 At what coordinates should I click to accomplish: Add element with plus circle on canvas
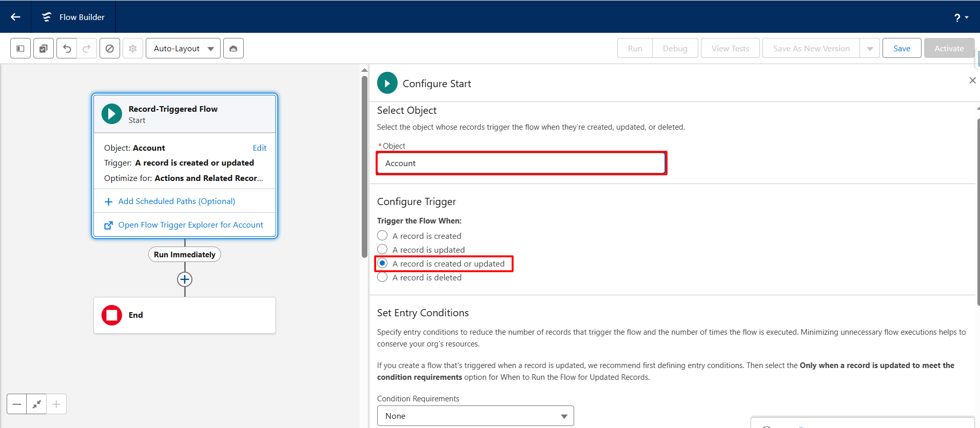click(x=185, y=279)
